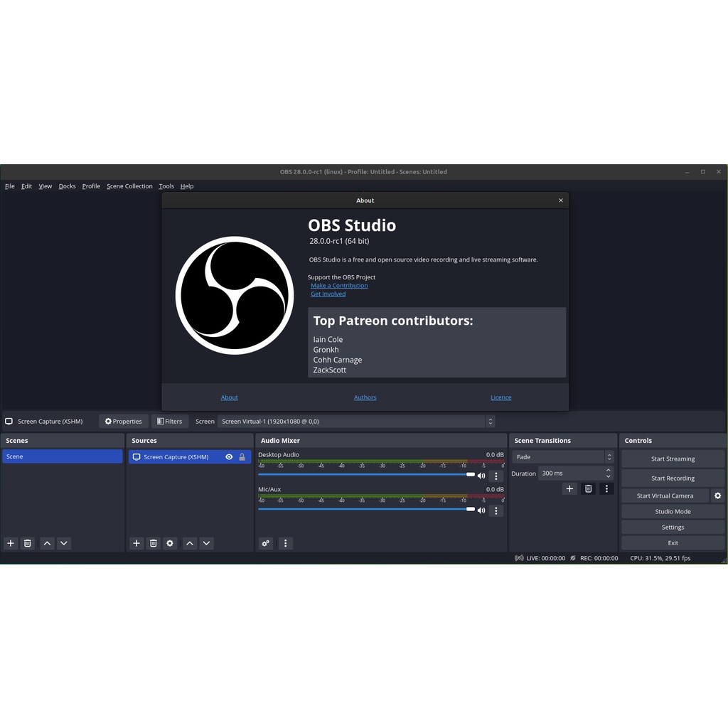Click the Properties button

point(124,422)
